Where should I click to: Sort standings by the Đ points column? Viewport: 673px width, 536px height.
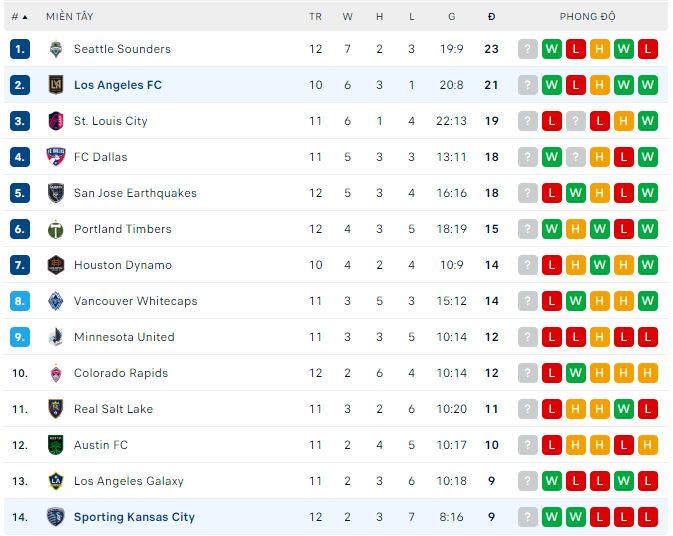click(491, 17)
